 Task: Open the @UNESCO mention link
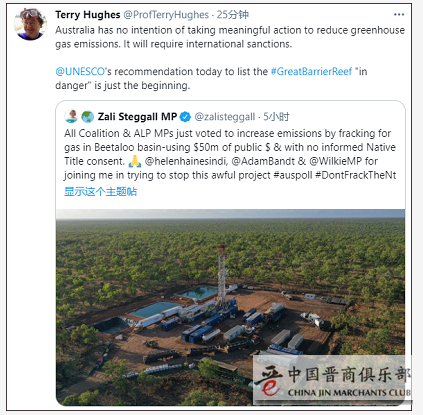(x=80, y=72)
